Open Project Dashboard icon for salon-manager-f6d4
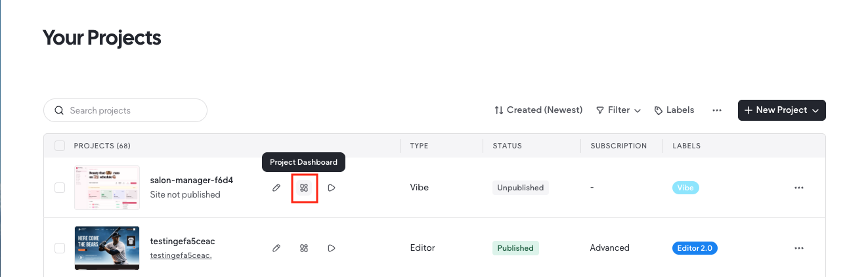This screenshot has height=277, width=868. tap(304, 188)
